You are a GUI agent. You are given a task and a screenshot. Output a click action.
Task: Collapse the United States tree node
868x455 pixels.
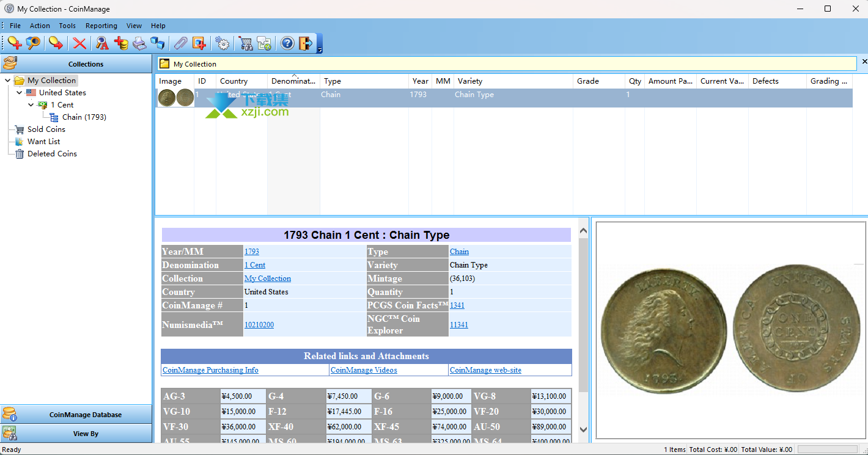[x=20, y=93]
